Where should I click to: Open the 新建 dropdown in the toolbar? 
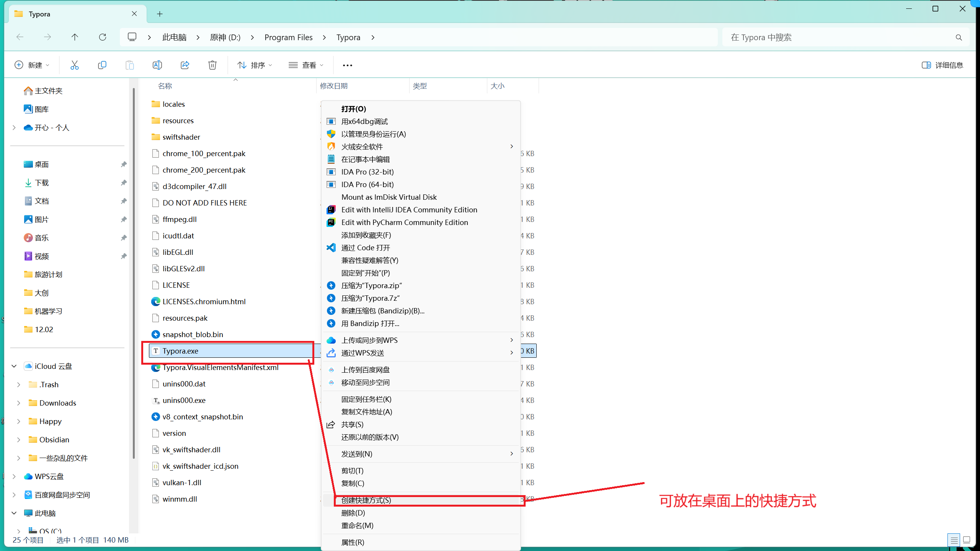pos(32,65)
